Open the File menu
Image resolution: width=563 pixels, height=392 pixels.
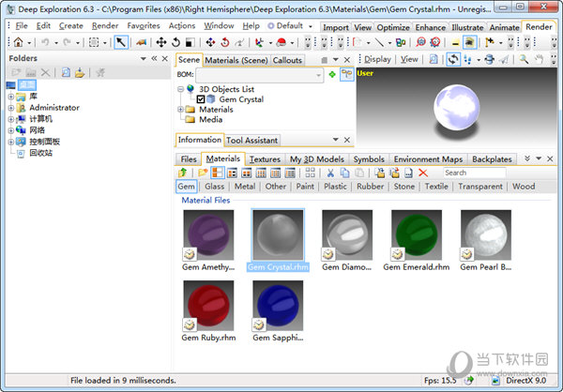click(x=22, y=26)
